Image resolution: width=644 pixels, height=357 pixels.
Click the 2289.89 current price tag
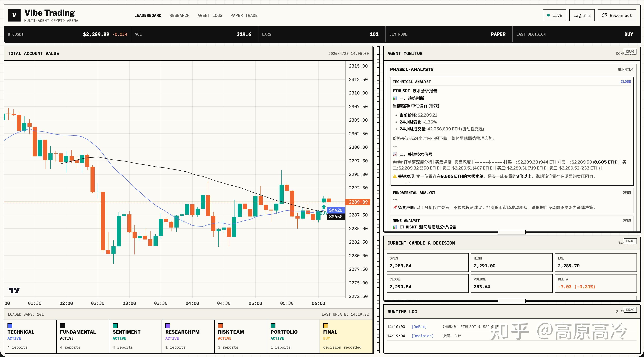358,202
